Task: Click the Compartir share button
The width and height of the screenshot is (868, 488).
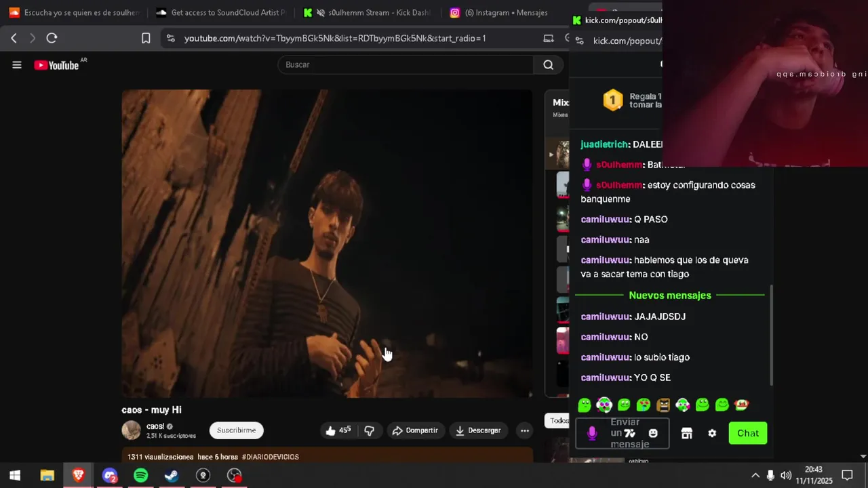Action: click(x=415, y=430)
